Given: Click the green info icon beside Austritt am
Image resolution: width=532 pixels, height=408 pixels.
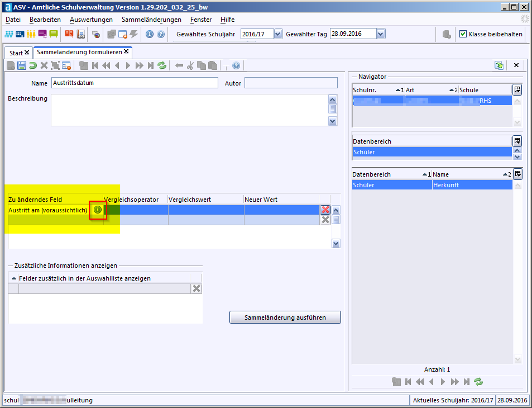Looking at the screenshot, I should (x=98, y=210).
